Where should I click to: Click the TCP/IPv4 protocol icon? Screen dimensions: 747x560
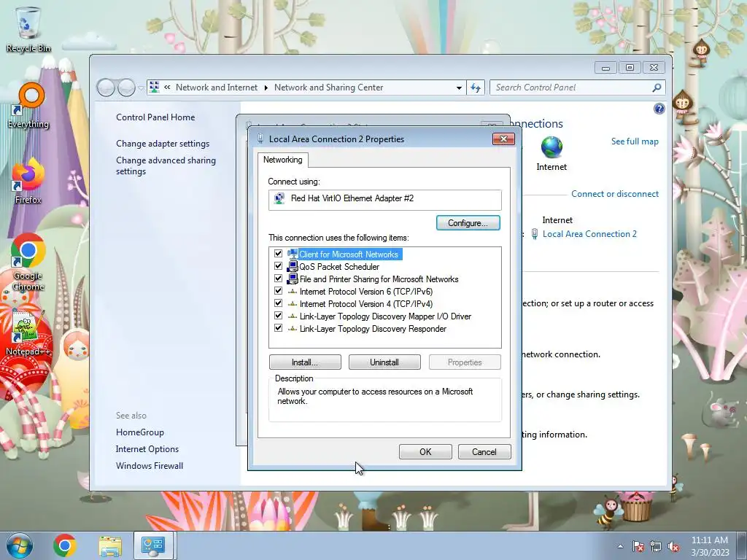292,304
